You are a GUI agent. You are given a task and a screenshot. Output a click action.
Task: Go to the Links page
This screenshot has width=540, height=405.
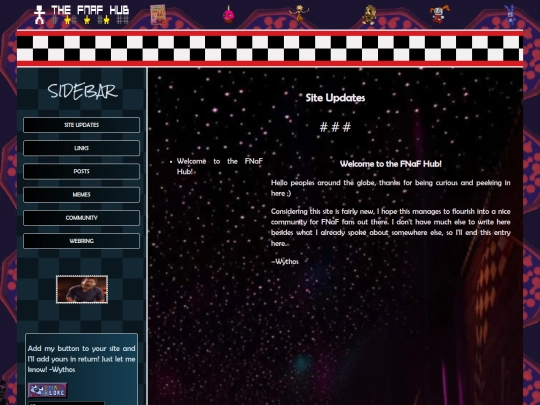(82, 148)
